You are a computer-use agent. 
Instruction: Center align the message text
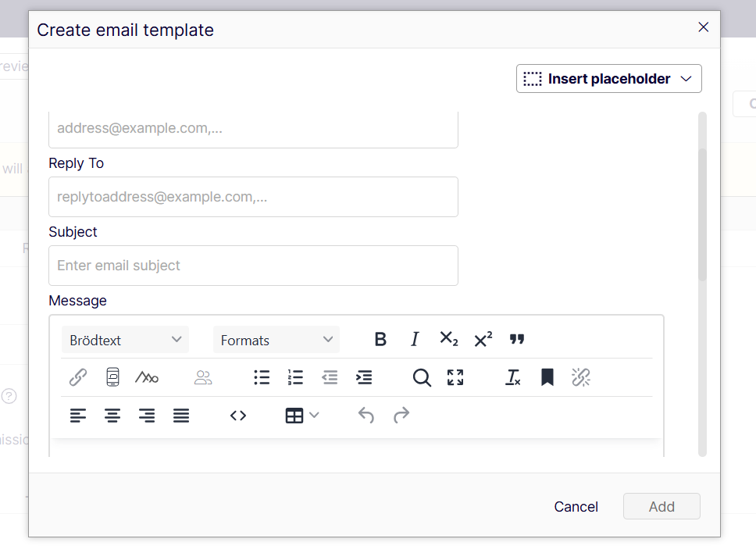(112, 416)
